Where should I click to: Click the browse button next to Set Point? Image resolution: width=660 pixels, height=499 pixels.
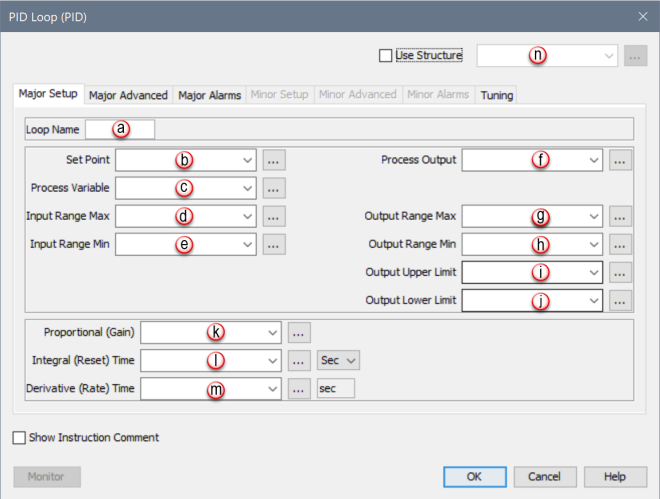point(275,159)
